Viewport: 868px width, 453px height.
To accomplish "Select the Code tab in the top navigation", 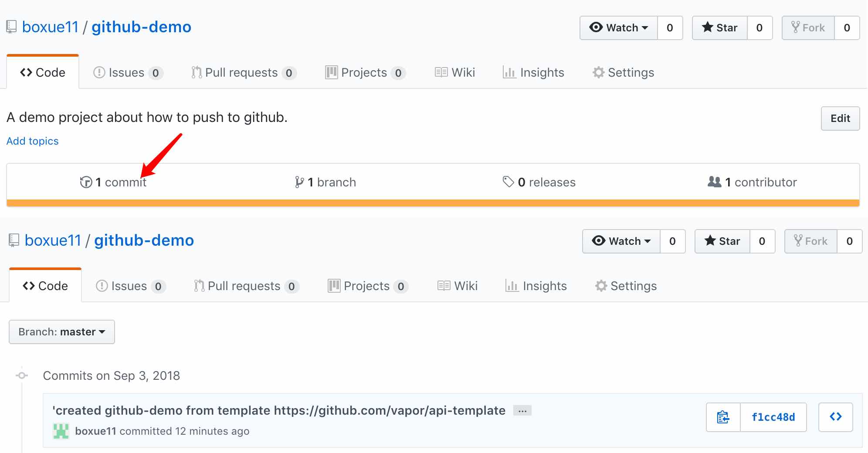I will 43,72.
